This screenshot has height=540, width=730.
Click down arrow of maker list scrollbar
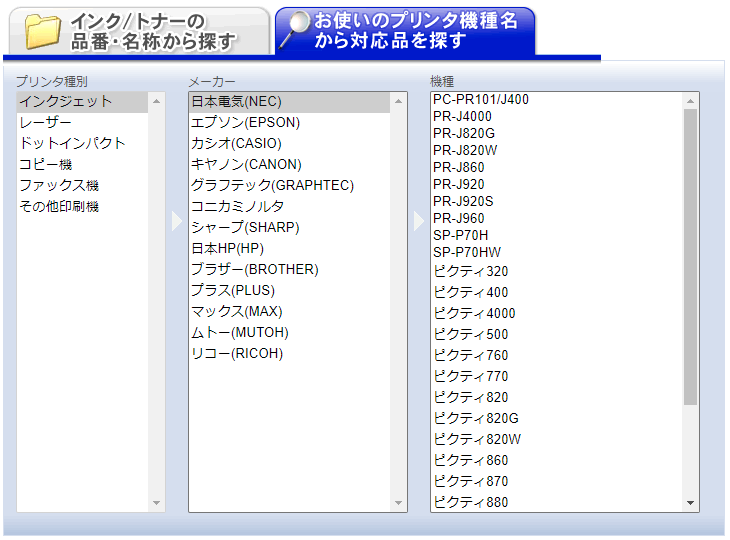(399, 503)
